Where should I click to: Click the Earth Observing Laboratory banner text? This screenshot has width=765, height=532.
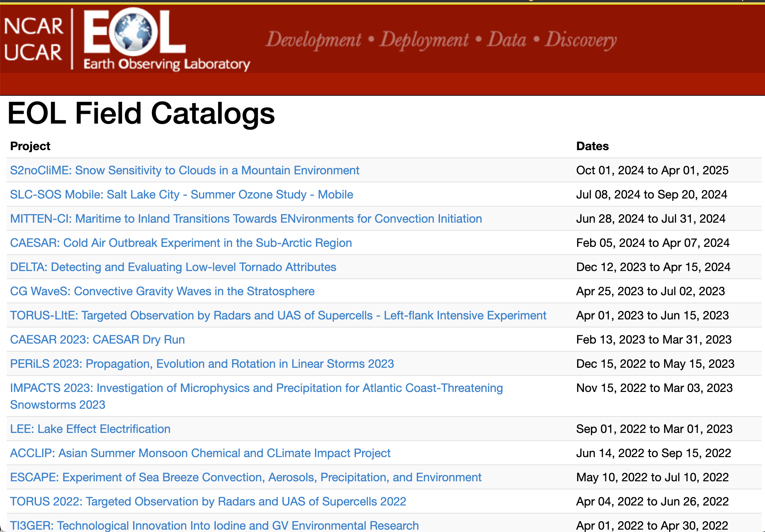coord(167,64)
